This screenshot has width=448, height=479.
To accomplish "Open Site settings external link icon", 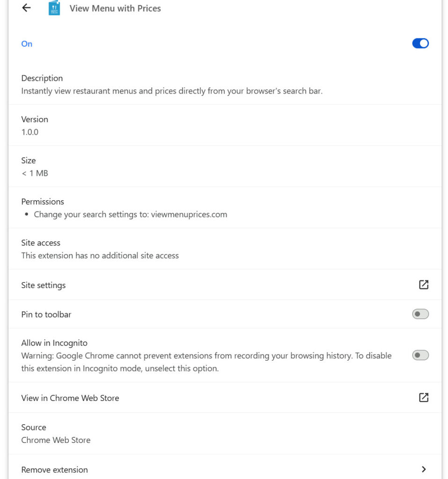I will click(424, 285).
